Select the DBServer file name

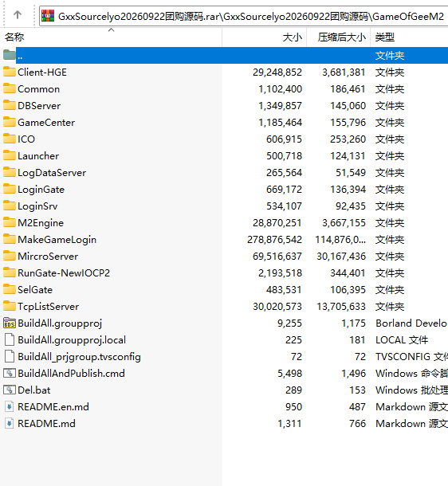(39, 106)
